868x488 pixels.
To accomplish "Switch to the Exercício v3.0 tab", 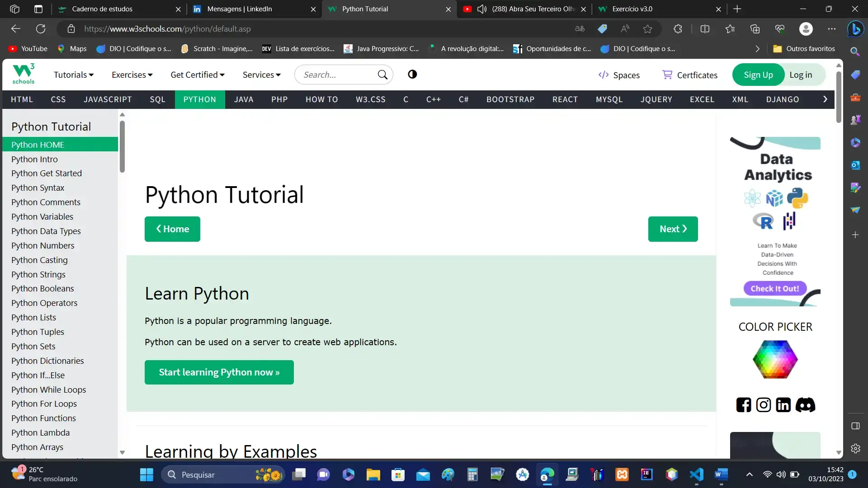I will tap(660, 9).
